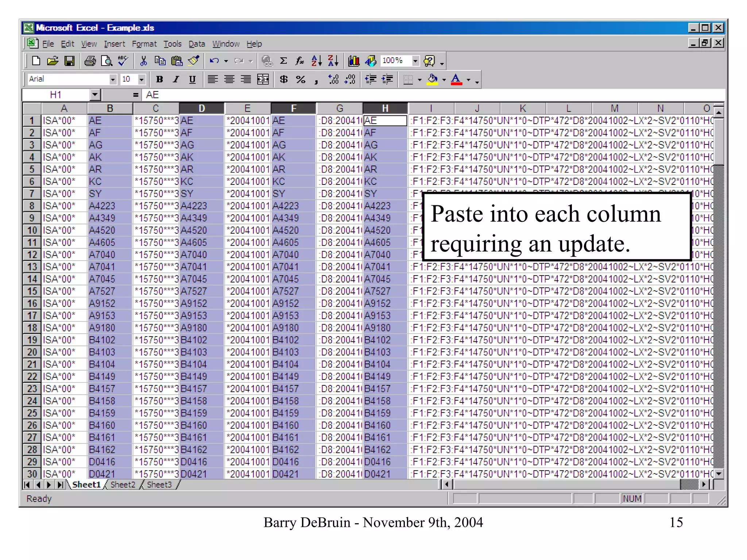Open the Fill Color palette dropdown arrow

click(444, 79)
